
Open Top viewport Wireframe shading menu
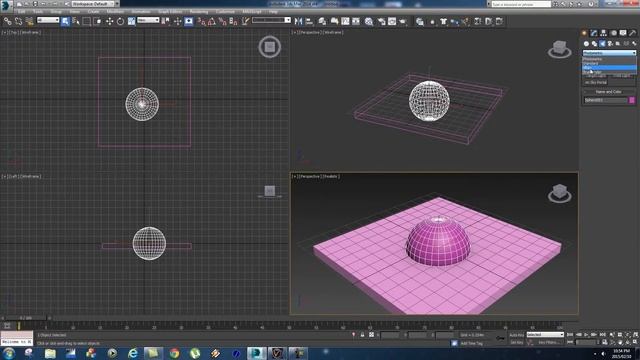coord(31,32)
